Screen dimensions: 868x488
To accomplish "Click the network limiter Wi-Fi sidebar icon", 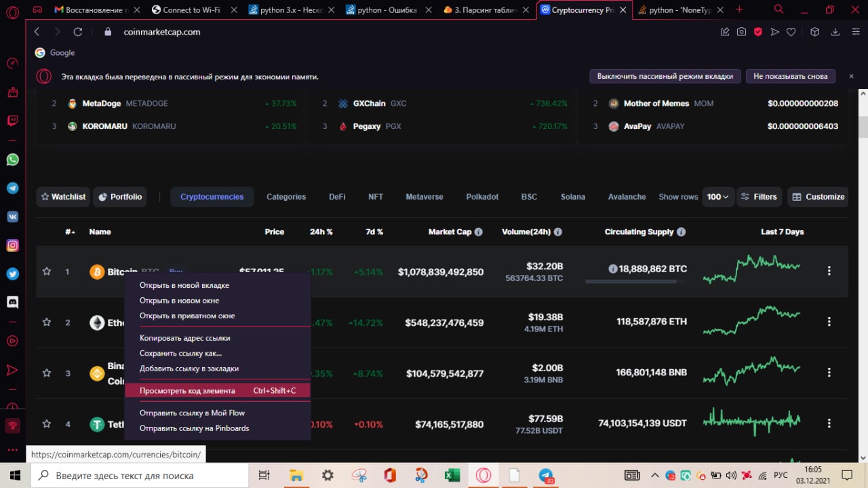I will 12,426.
